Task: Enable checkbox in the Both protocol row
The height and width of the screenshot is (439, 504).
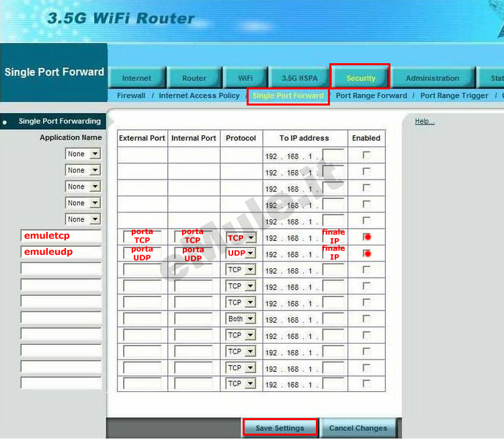Action: pyautogui.click(x=366, y=319)
